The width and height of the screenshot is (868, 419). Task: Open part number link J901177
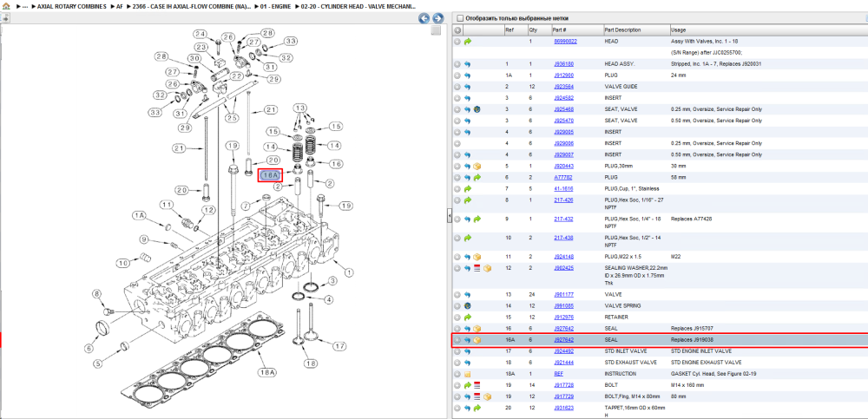tap(563, 294)
